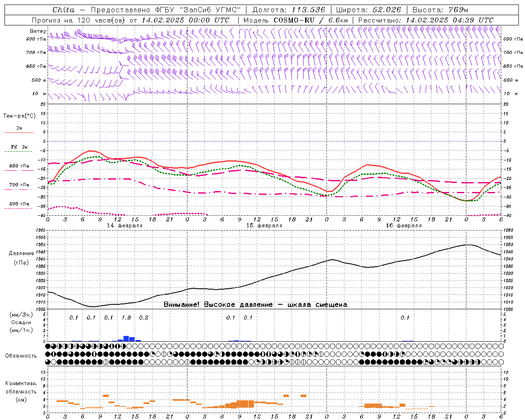Screen dimensions: 525x420
Task: Click the "0.2" precipitation amount value
Action: click(144, 318)
